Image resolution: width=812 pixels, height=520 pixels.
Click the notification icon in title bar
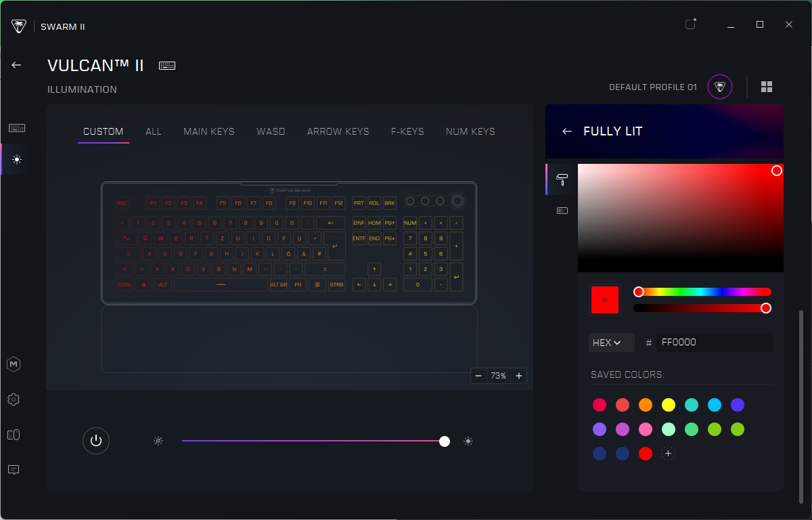pyautogui.click(x=690, y=24)
